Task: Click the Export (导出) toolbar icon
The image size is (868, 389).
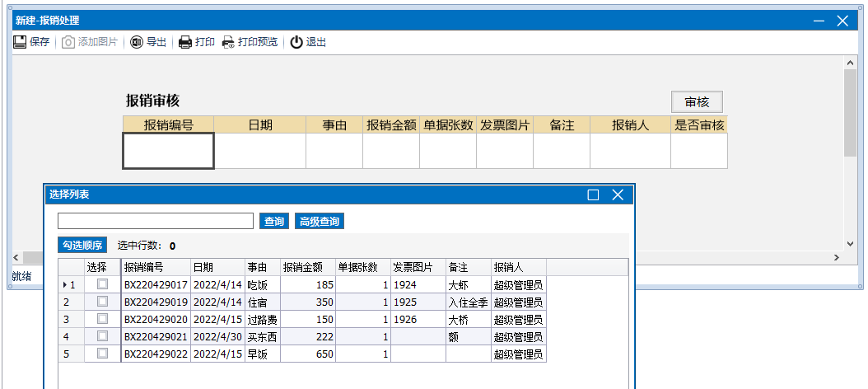Action: pyautogui.click(x=137, y=42)
